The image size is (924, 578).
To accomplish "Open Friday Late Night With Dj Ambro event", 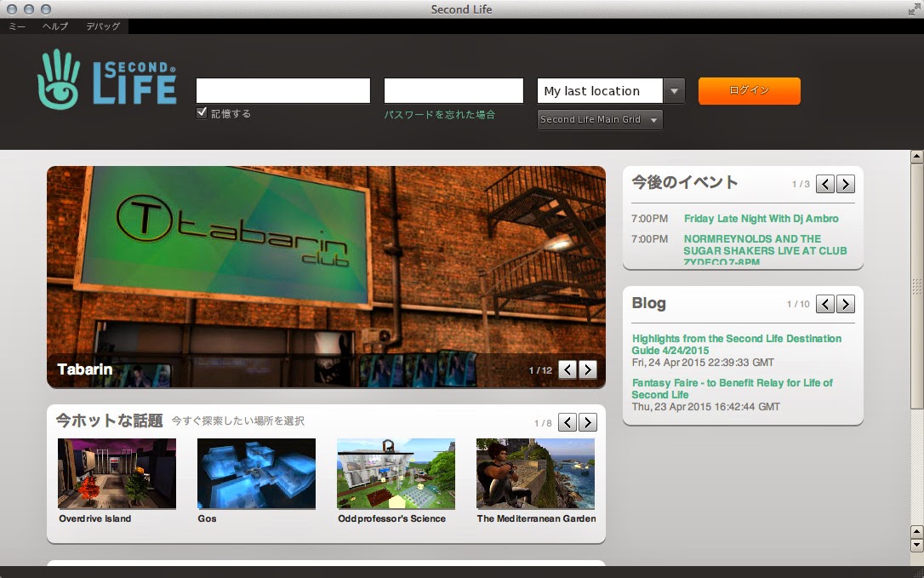I will [x=761, y=218].
